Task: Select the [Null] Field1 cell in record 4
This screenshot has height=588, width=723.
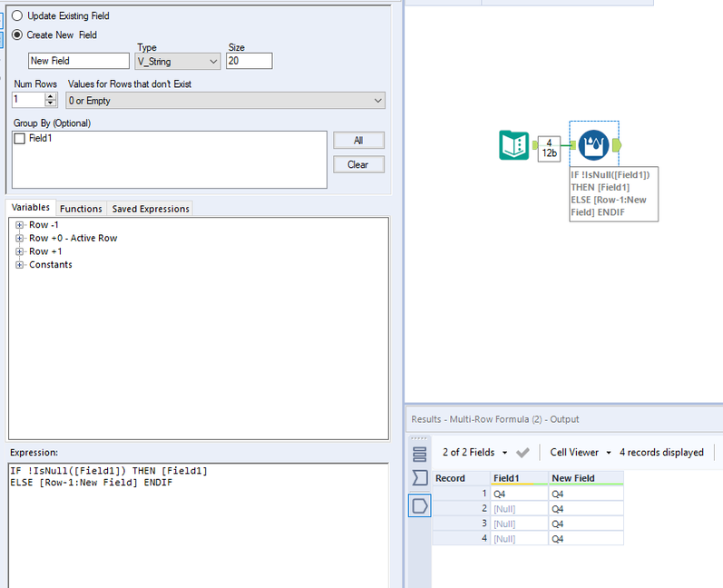Action: pos(519,539)
